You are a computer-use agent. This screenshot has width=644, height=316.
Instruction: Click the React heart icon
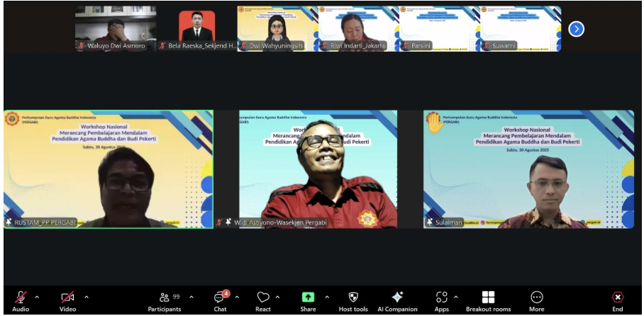263,298
